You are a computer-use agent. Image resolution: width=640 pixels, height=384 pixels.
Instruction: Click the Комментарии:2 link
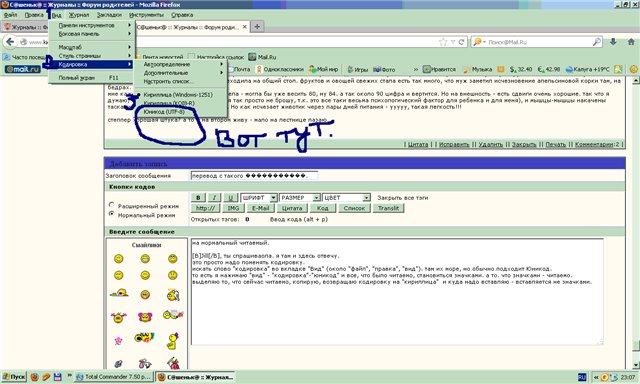[x=597, y=144]
